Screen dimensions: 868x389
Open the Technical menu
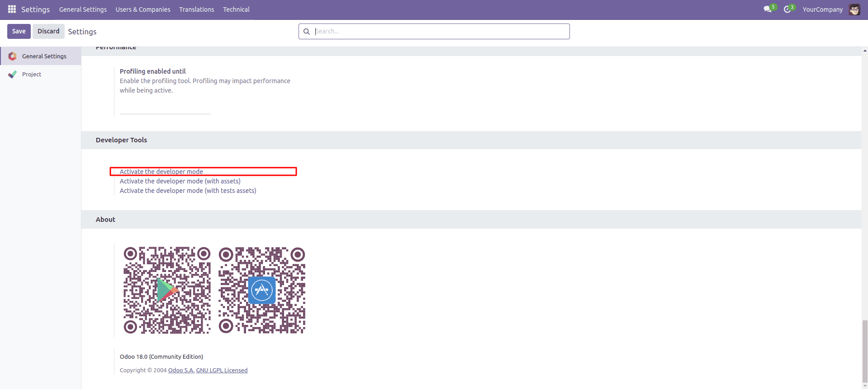coord(236,9)
